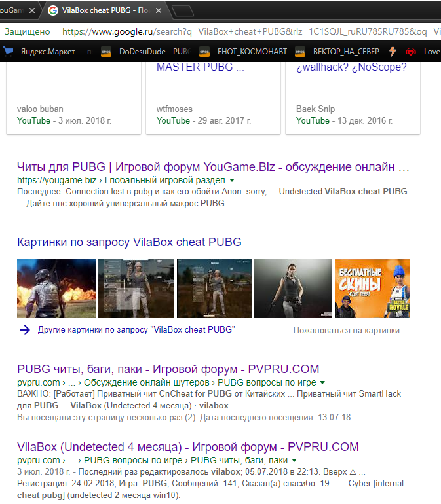Click the arrow icon next to Другие картинки
Screen dimensions: 441x504
(25, 330)
